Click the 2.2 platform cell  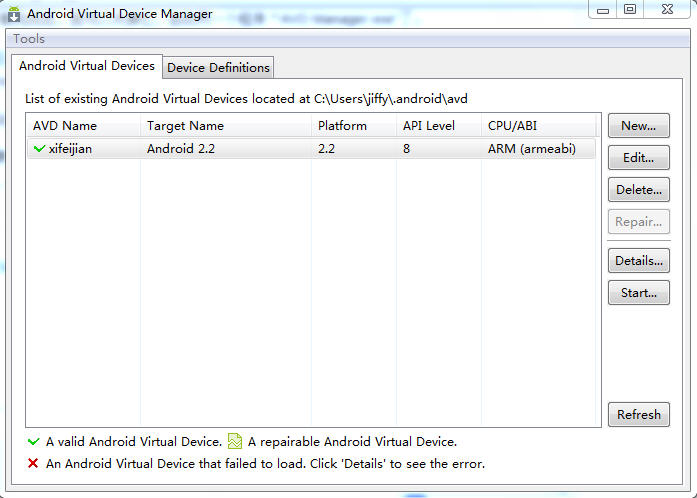(326, 149)
